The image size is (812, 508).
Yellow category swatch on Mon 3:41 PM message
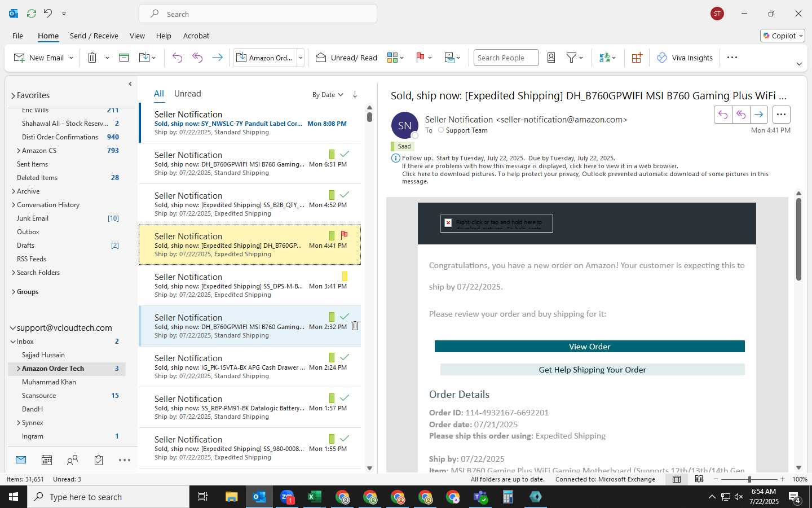point(345,276)
